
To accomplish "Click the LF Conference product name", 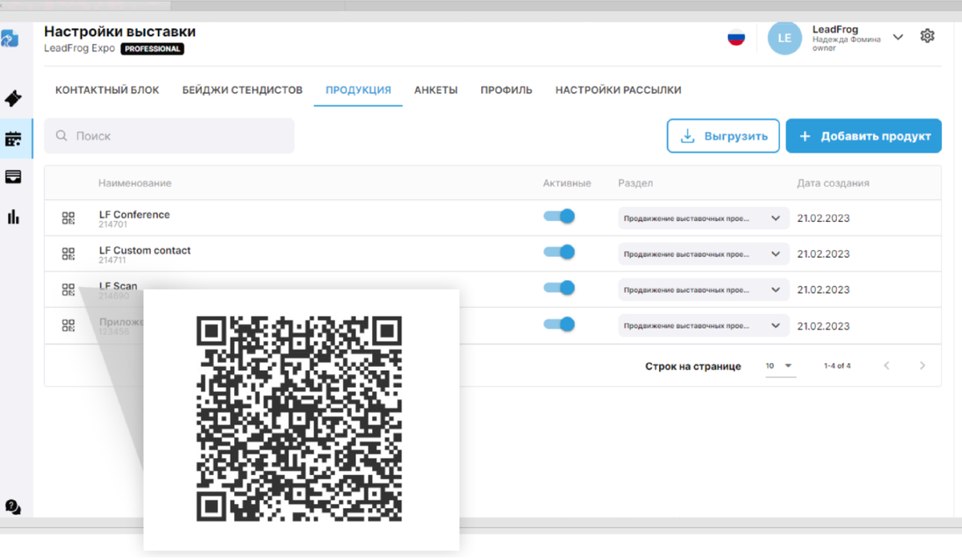I will coord(135,215).
